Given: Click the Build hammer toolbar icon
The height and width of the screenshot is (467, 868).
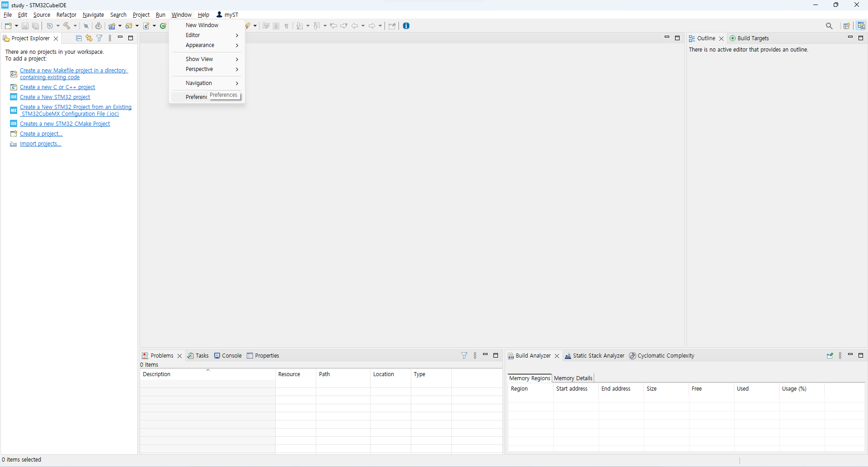Looking at the screenshot, I should point(67,26).
